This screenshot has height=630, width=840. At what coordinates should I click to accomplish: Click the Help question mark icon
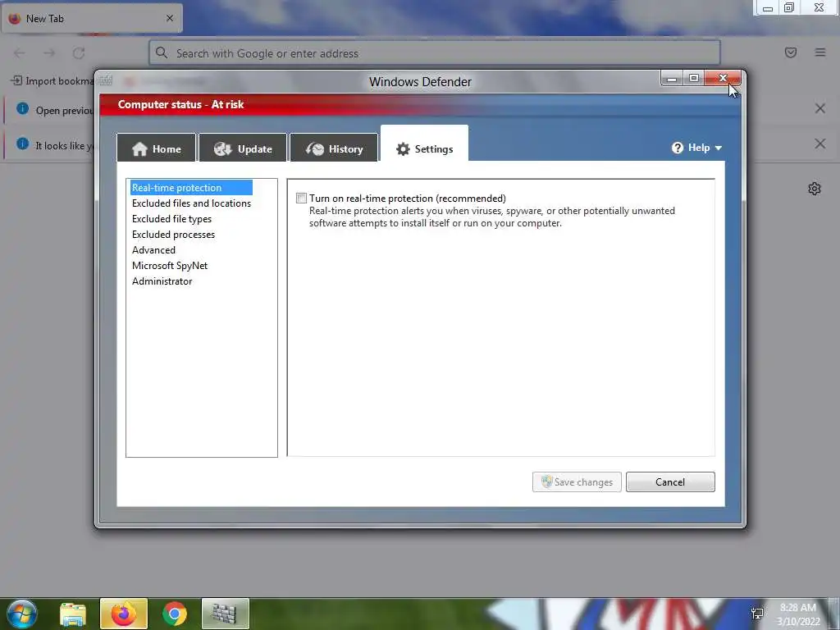point(677,148)
